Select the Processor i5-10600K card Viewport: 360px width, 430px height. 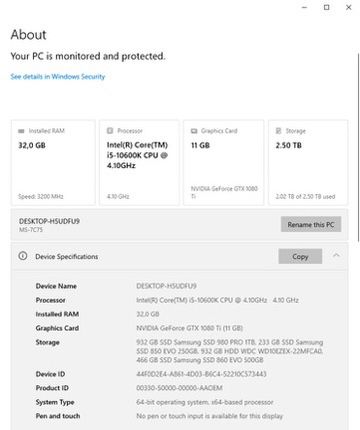[139, 163]
